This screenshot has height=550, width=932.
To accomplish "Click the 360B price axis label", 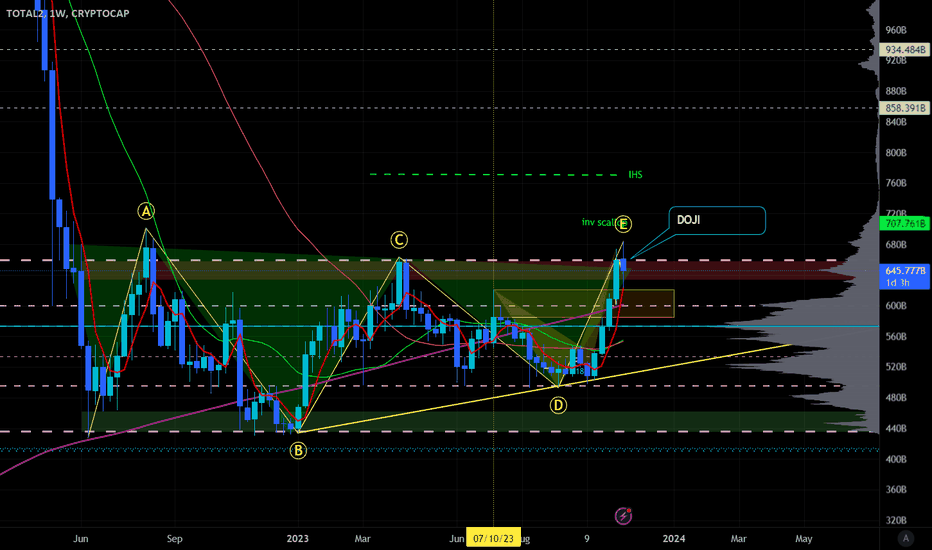I will click(x=896, y=489).
